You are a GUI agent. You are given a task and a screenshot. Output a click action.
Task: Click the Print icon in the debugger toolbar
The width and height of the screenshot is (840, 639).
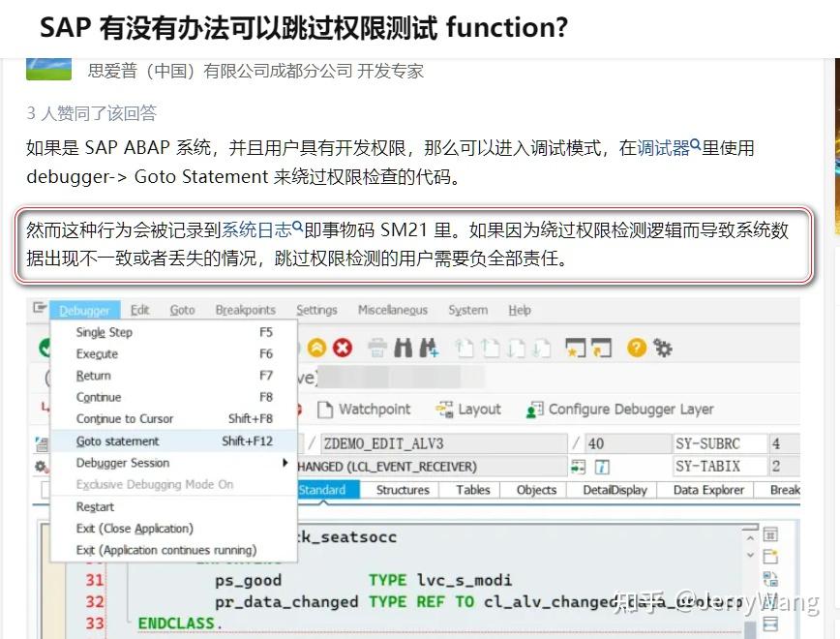375,348
